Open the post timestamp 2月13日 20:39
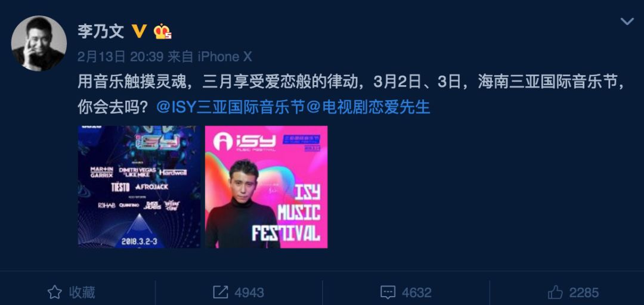644x305 pixels. 120,57
